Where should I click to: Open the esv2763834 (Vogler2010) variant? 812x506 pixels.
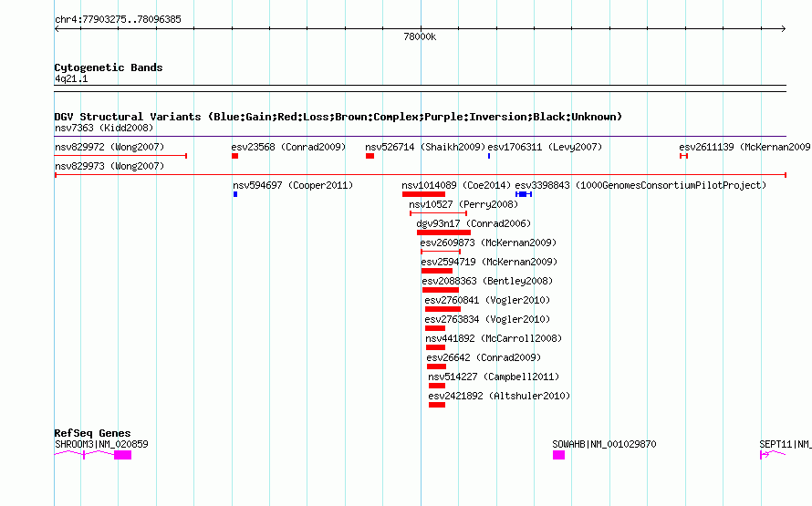[x=487, y=319]
